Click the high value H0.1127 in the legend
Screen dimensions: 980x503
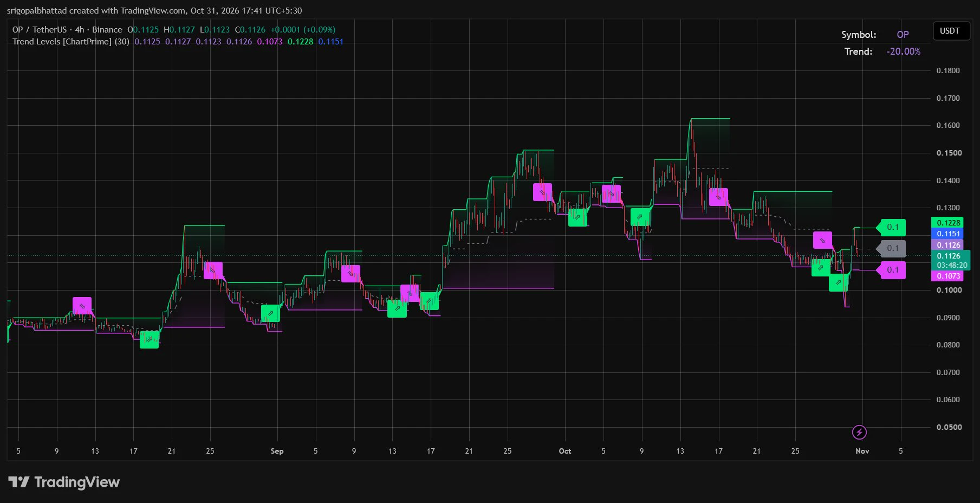click(x=179, y=30)
